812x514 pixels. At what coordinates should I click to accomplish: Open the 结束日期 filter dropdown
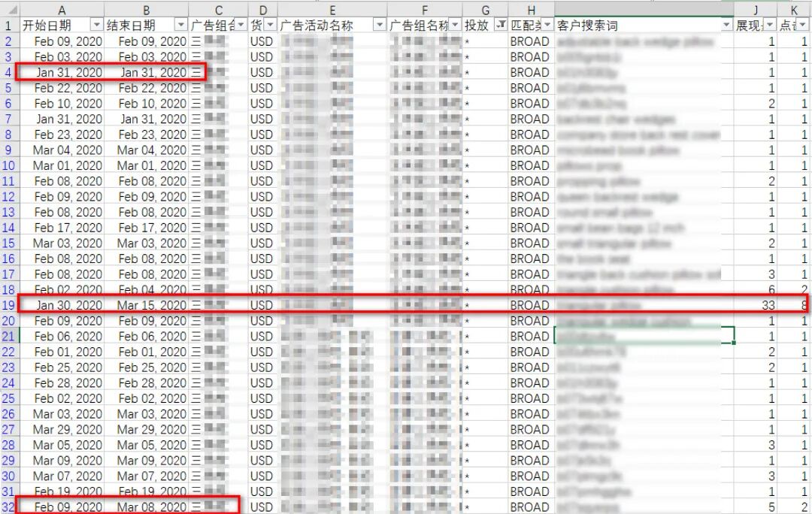180,25
